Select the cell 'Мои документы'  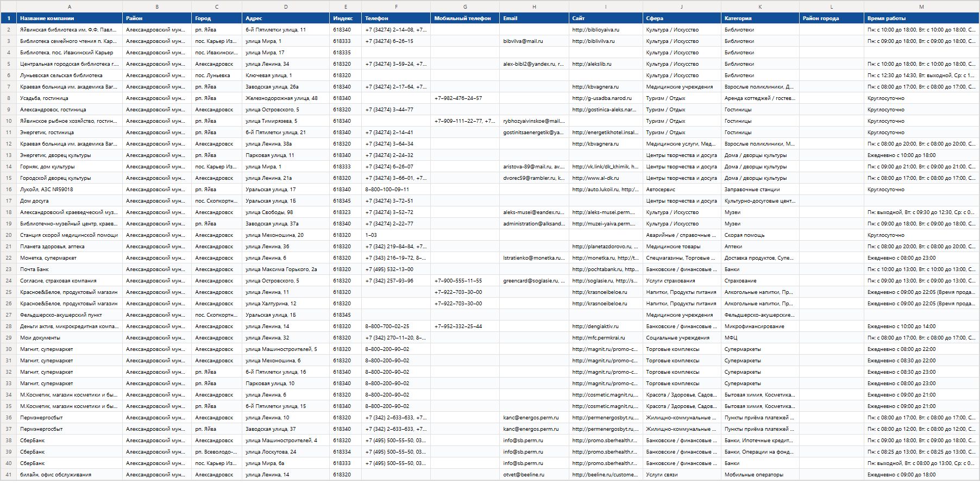point(70,338)
